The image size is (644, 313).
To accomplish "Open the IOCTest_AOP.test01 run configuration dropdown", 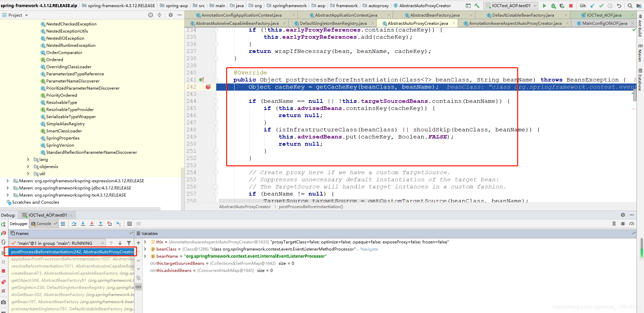I will click(x=511, y=6).
